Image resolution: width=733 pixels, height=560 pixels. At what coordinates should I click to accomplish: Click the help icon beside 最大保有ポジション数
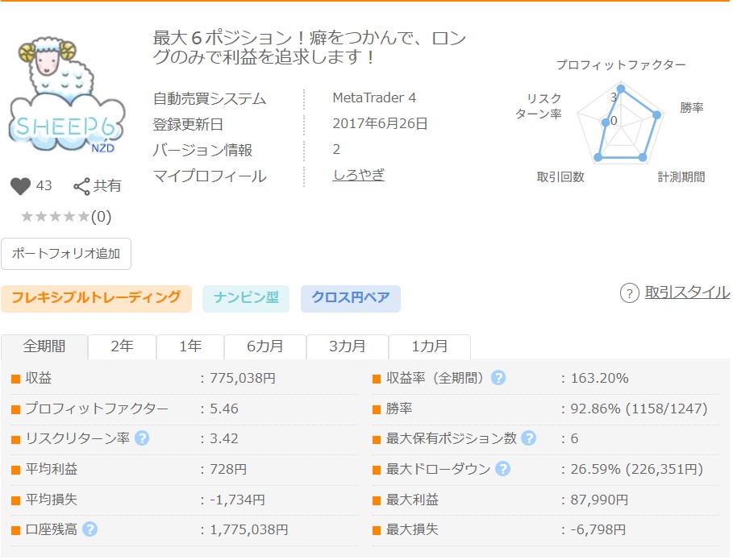coord(528,438)
